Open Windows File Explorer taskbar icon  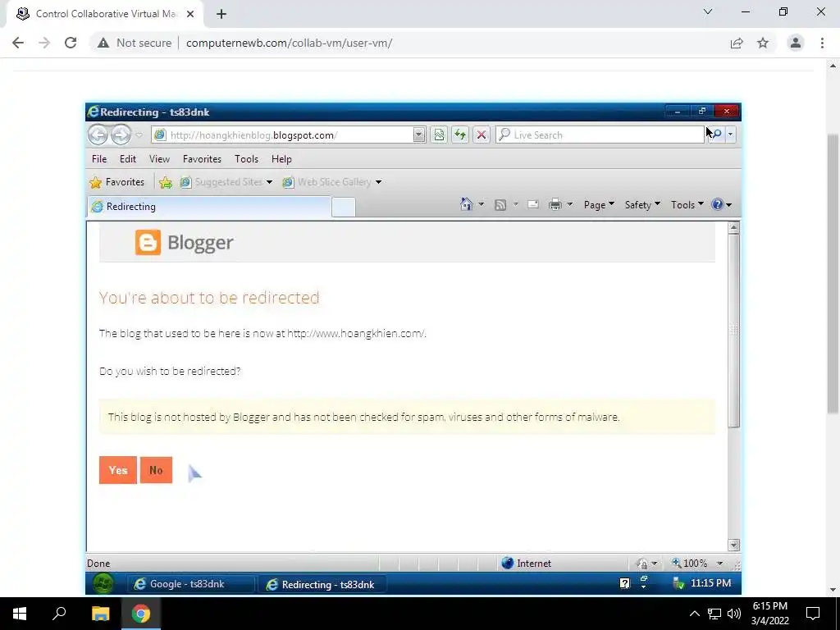pos(100,614)
